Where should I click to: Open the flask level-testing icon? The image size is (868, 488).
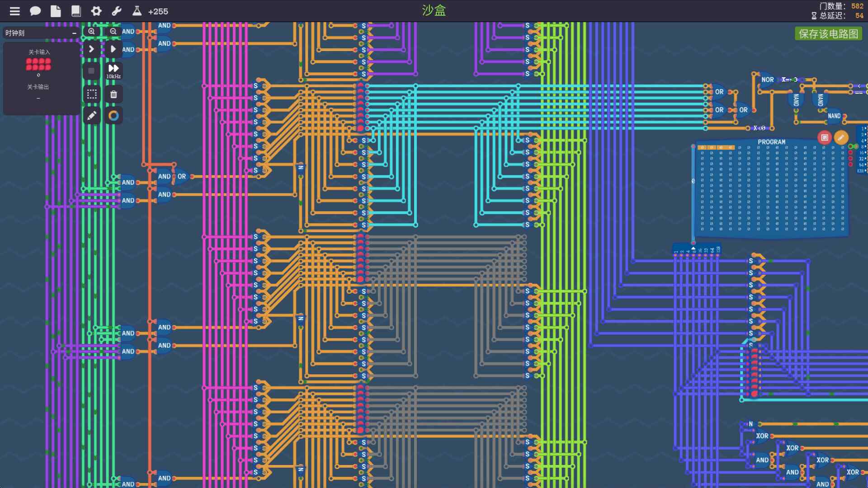[x=137, y=11]
